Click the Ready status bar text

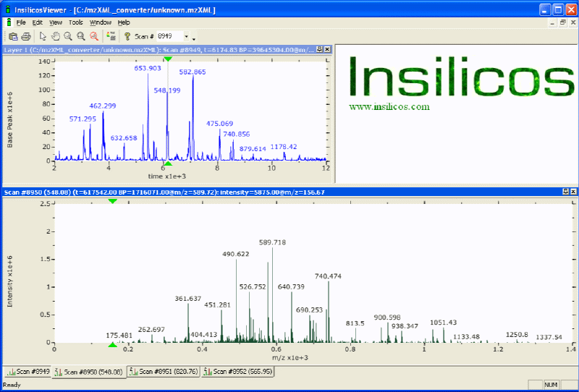(x=12, y=385)
